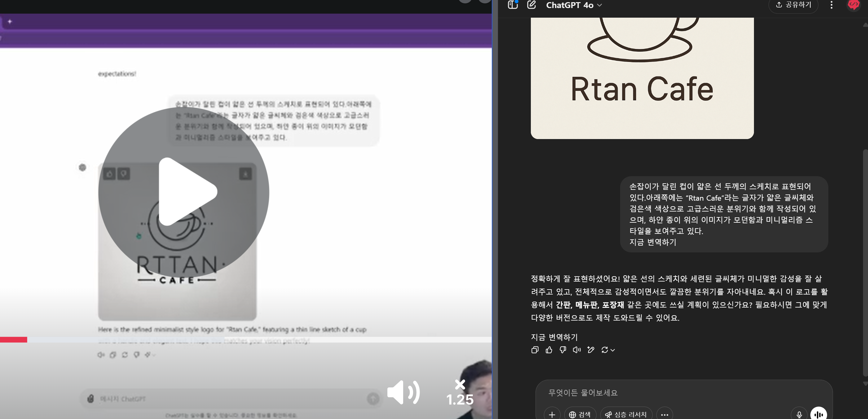The width and height of the screenshot is (868, 419).
Task: Enable the 검색 web search tool
Action: coord(580,414)
